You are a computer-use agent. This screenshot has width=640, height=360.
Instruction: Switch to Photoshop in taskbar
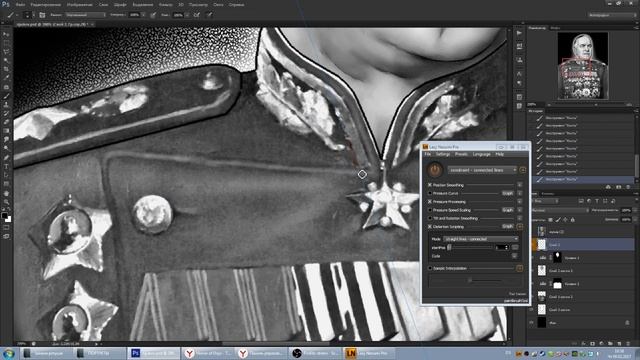coord(154,353)
